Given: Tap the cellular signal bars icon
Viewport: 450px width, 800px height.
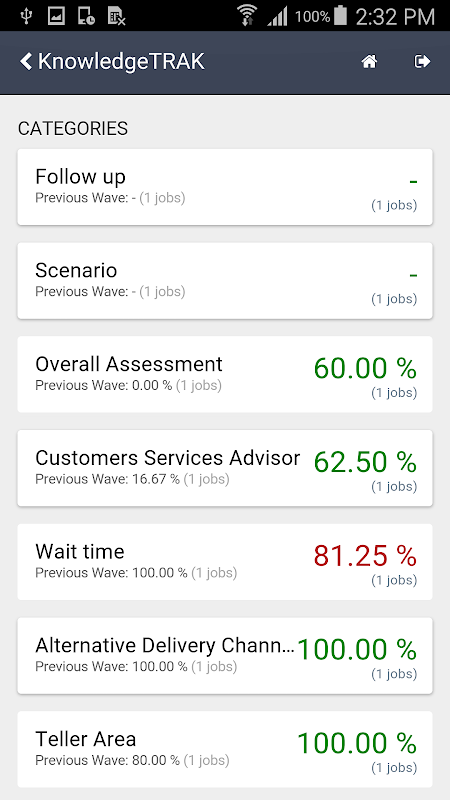Looking at the screenshot, I should click(277, 16).
